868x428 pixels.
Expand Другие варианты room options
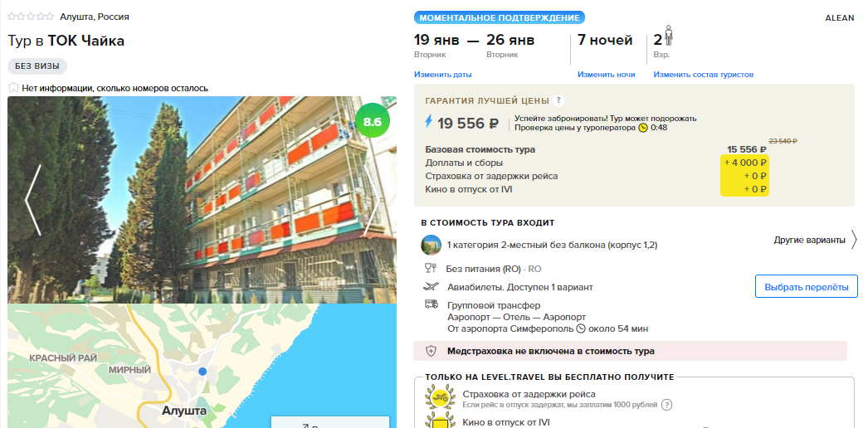point(815,240)
